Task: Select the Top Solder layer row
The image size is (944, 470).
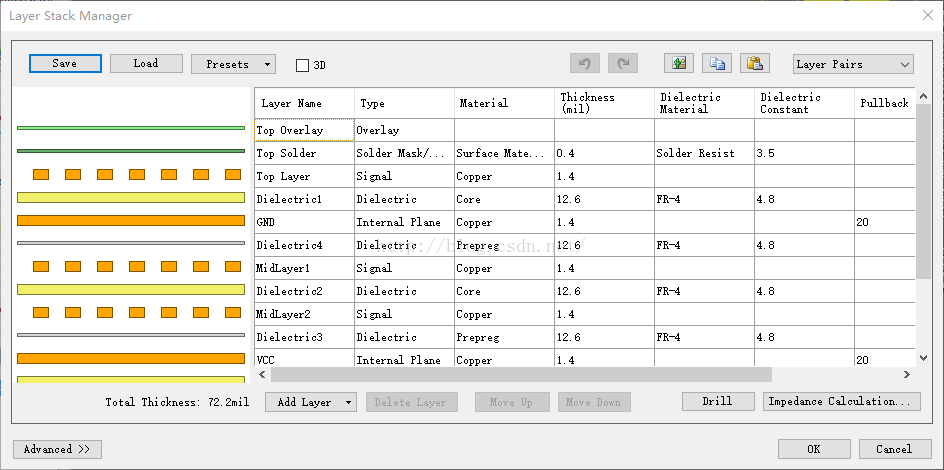Action: pyautogui.click(x=585, y=153)
